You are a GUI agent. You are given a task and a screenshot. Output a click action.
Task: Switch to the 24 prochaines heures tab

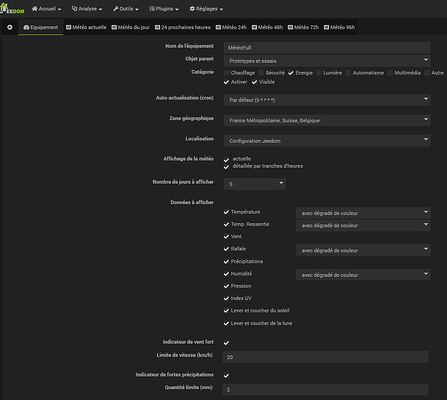click(183, 27)
